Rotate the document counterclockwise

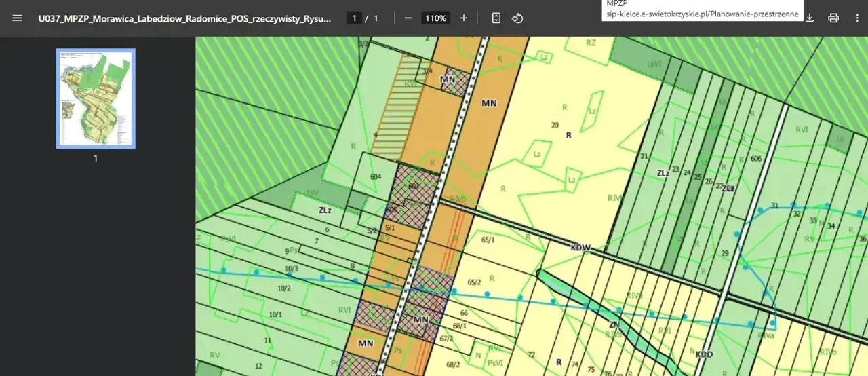517,18
